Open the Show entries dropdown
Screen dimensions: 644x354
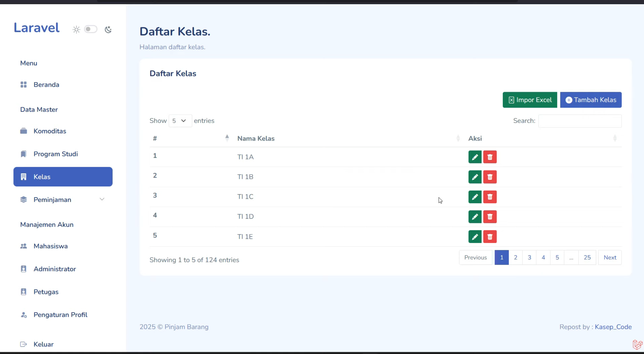point(180,121)
